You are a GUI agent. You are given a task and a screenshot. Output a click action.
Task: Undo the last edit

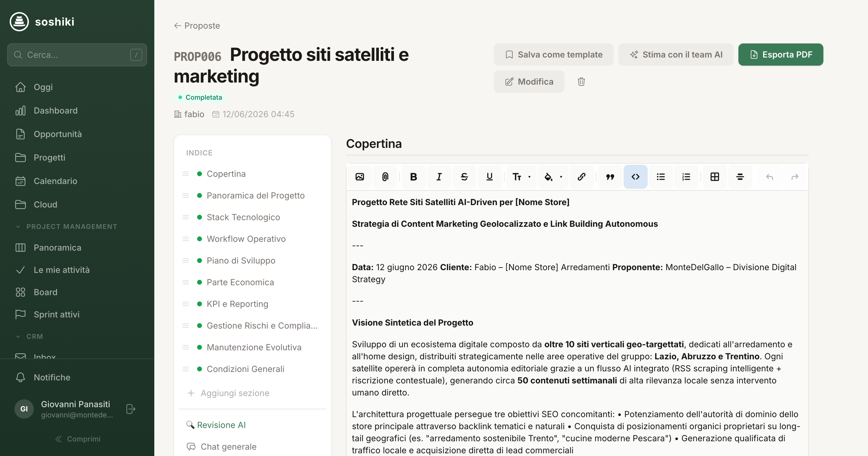click(769, 177)
